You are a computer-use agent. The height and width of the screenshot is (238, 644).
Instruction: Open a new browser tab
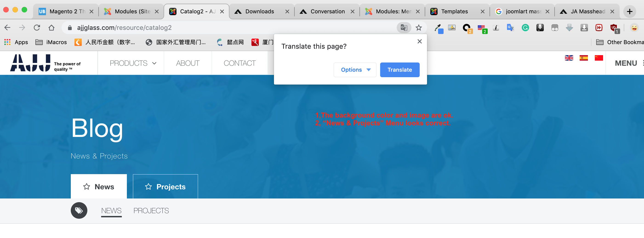click(630, 11)
